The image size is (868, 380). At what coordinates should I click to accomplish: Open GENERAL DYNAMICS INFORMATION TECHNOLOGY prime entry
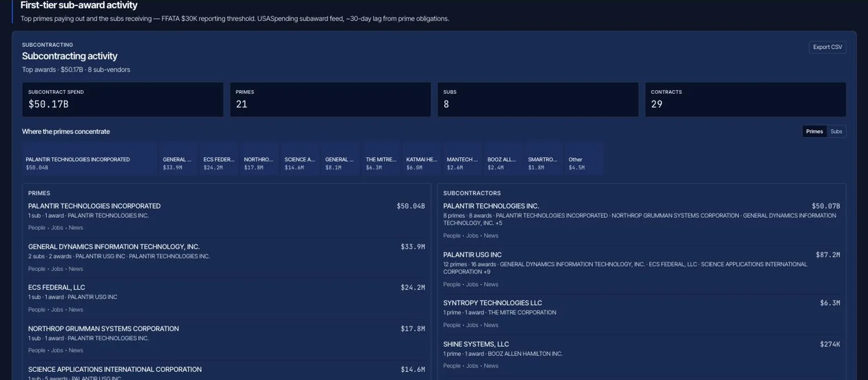pos(114,247)
